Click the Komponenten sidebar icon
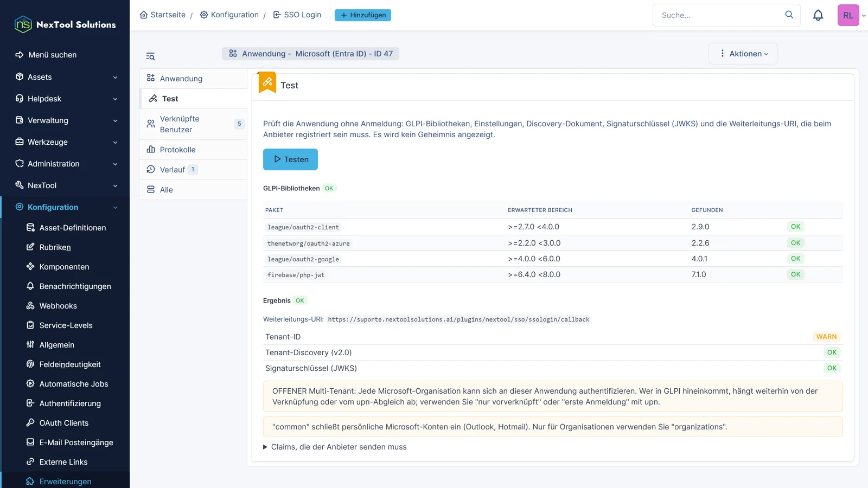868x488 pixels. (30, 267)
